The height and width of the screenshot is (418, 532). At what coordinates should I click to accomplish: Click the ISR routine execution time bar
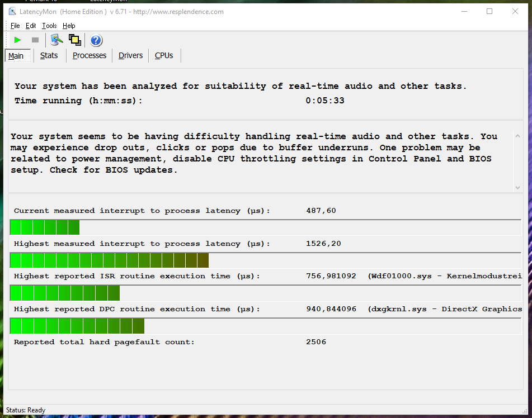(65, 293)
